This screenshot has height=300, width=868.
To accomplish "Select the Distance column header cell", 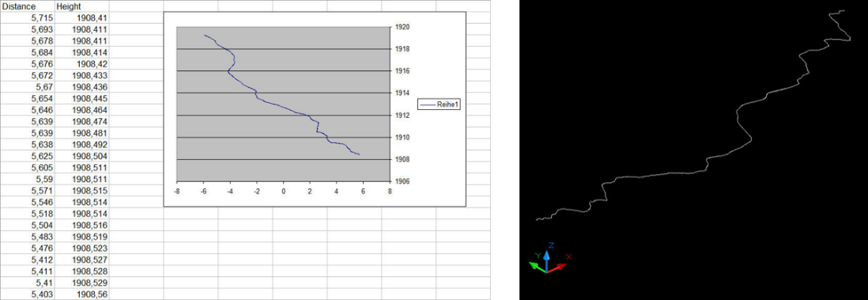I will pos(28,6).
